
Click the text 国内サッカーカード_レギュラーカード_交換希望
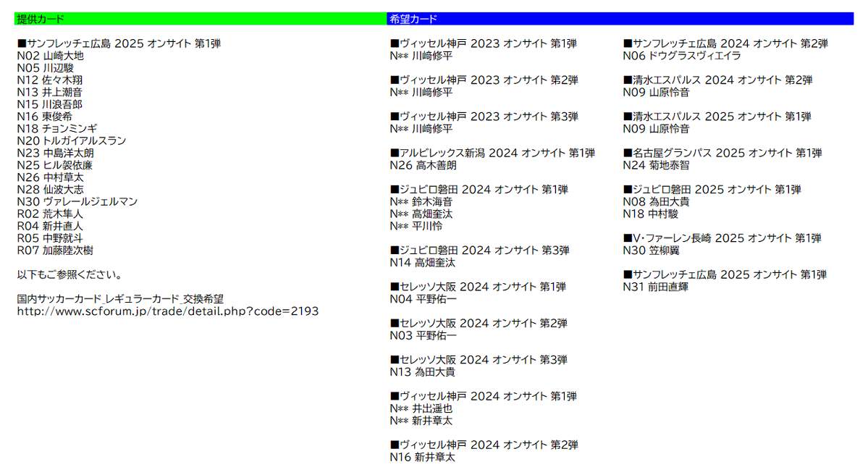coord(120,299)
